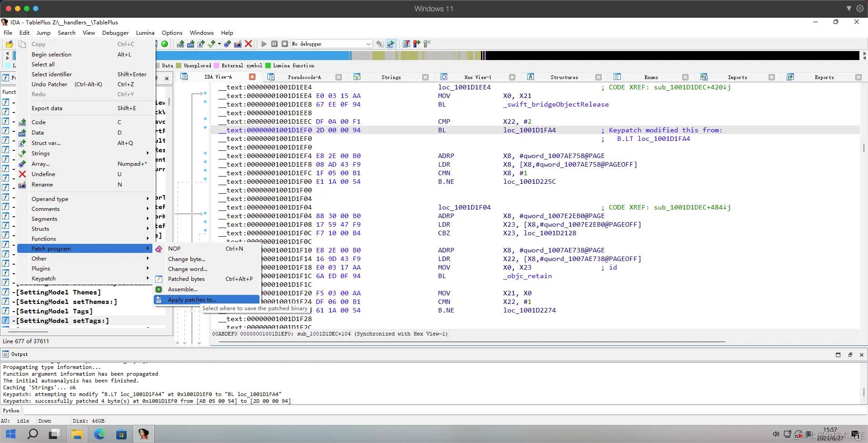
Task: Click the Enums tab icon
Action: coord(617,77)
